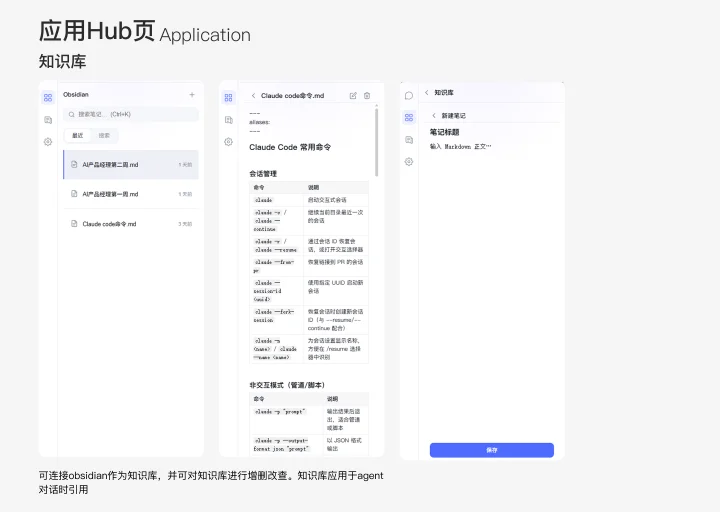The height and width of the screenshot is (512, 720).
Task: Add a new note with plus icon
Action: 192,95
